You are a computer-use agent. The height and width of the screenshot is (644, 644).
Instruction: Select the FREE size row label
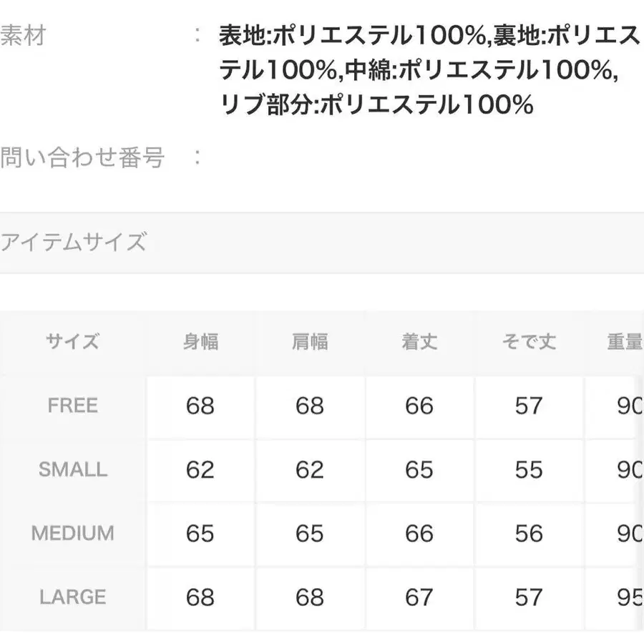click(x=73, y=406)
